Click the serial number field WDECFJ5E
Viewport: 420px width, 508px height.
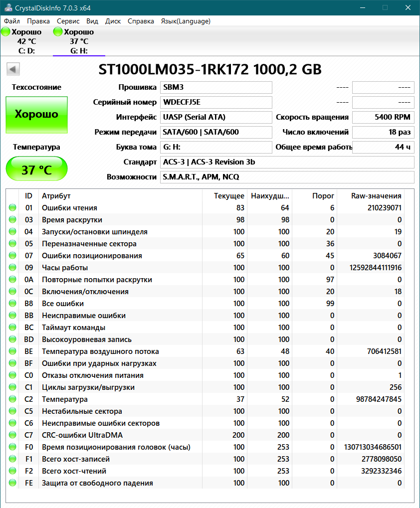click(x=216, y=102)
